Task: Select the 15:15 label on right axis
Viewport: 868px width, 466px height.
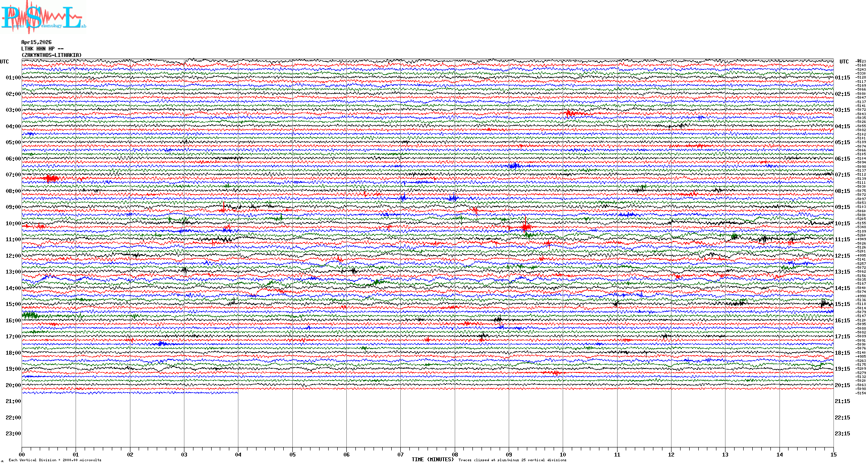Action: (x=842, y=304)
